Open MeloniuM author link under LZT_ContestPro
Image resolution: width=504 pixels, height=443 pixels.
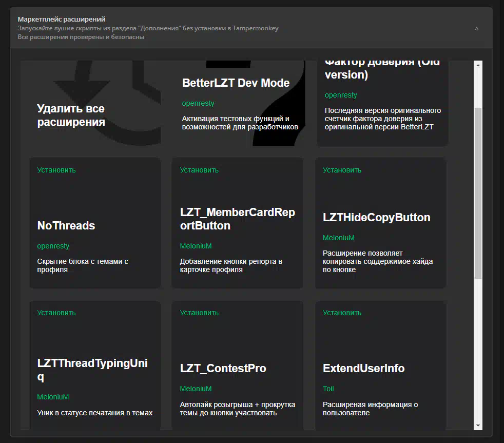(x=196, y=389)
